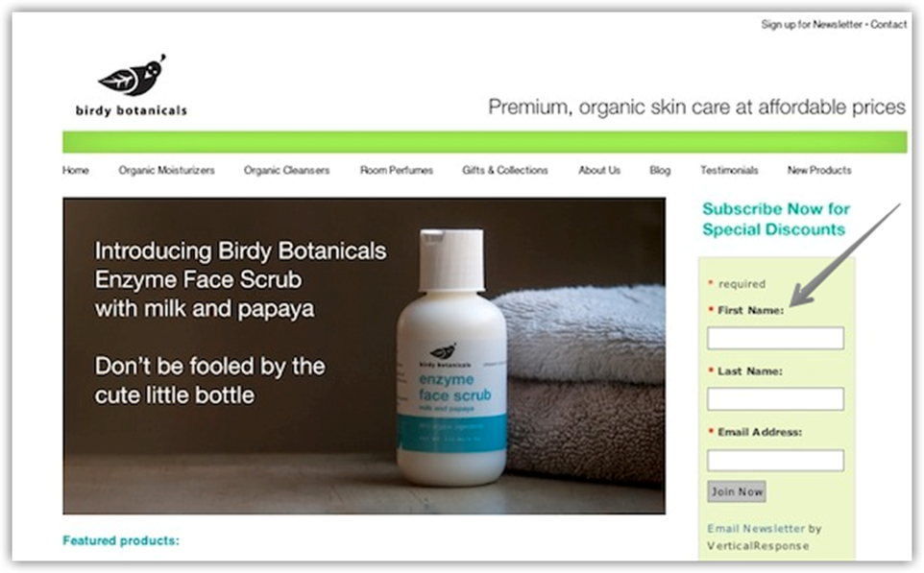Image resolution: width=924 pixels, height=573 pixels.
Task: Open the Organic Cleansers menu item
Action: (x=286, y=170)
